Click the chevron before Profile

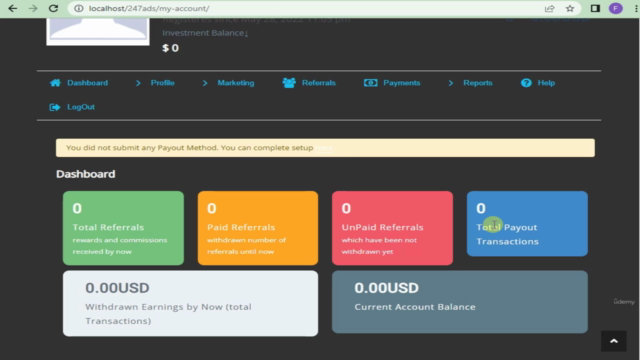(x=138, y=83)
